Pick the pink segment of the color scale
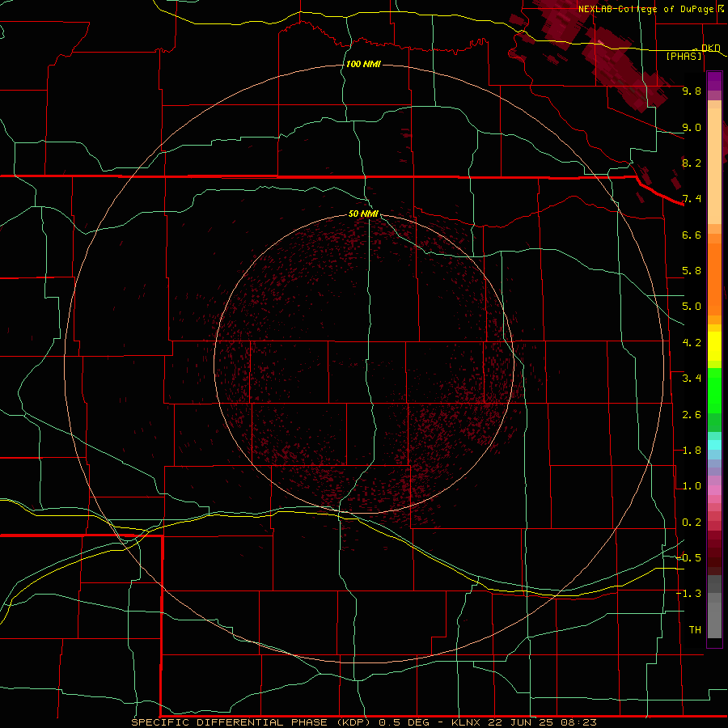 point(714,490)
